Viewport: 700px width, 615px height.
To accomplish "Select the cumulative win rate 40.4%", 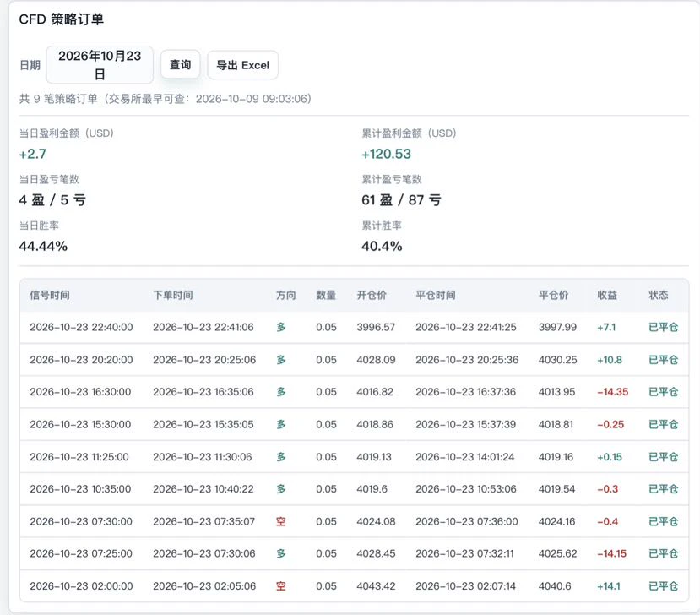I will (x=382, y=246).
